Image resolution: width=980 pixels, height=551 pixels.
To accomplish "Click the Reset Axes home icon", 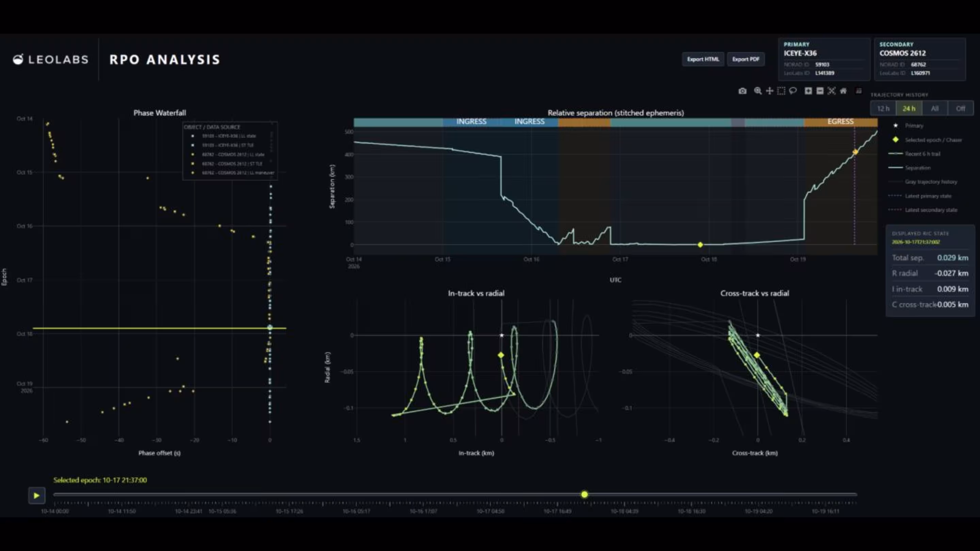I will 844,91.
